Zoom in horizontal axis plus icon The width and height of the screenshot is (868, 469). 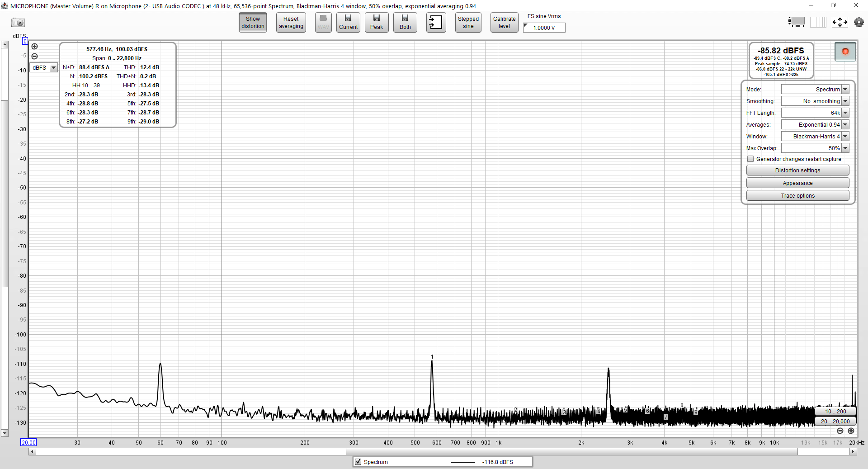point(851,431)
